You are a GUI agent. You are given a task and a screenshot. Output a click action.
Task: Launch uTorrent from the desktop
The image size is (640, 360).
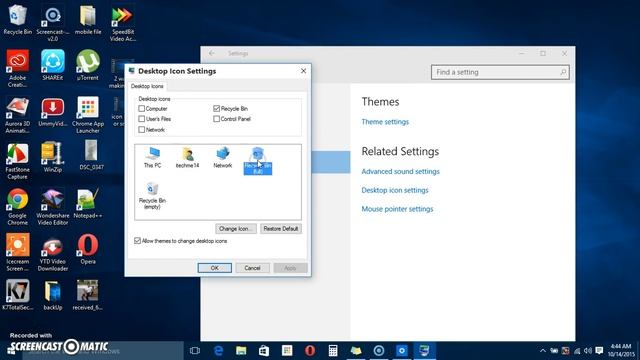click(88, 65)
